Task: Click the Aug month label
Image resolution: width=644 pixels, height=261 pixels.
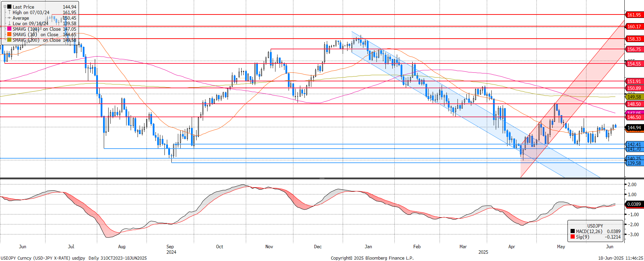Action: point(122,247)
